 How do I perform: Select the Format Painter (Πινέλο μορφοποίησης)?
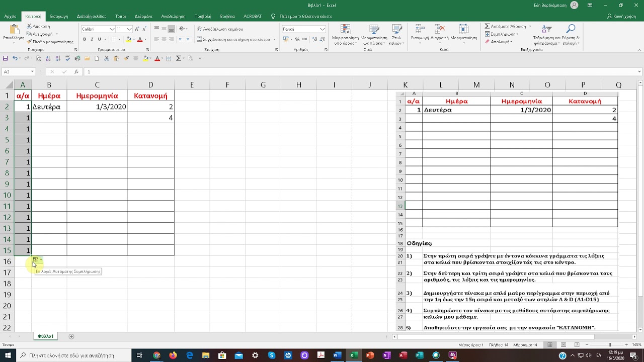point(50,42)
